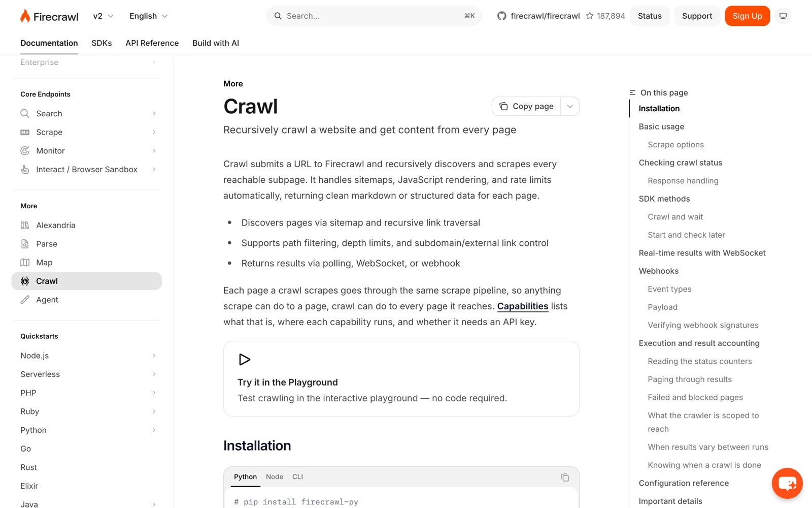Select the CLI code tab
This screenshot has height=508, width=812.
pyautogui.click(x=297, y=477)
